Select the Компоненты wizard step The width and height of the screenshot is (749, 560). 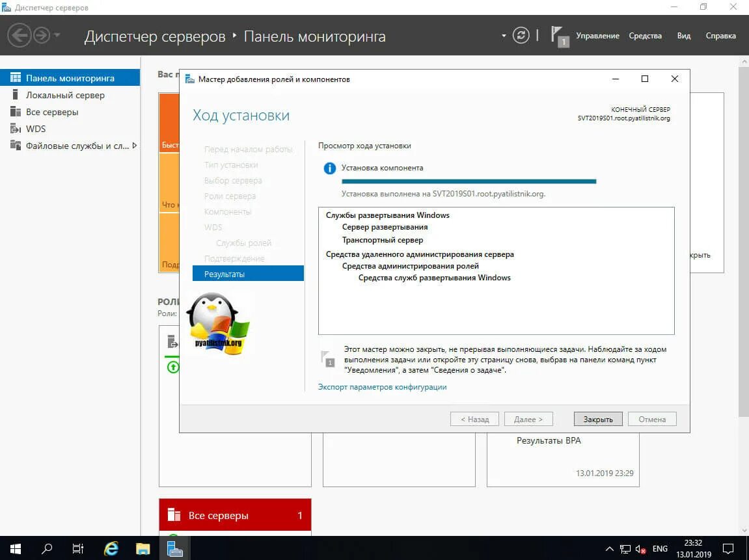227,211
